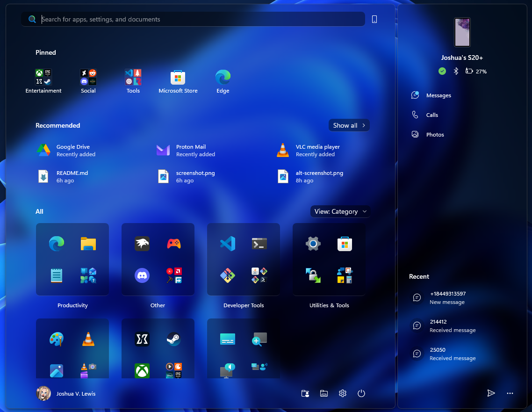Open Photos in phone panel
This screenshot has width=532, height=412.
tap(427, 134)
